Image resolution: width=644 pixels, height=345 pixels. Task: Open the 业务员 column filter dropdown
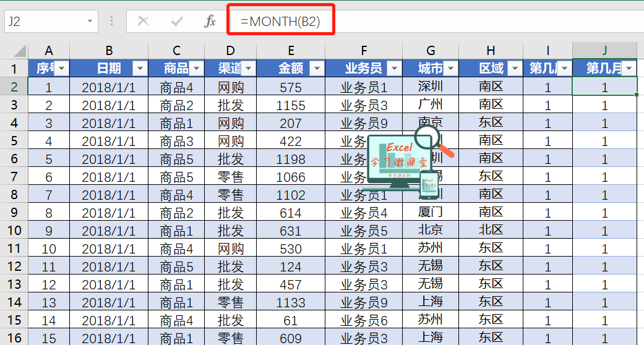(394, 68)
